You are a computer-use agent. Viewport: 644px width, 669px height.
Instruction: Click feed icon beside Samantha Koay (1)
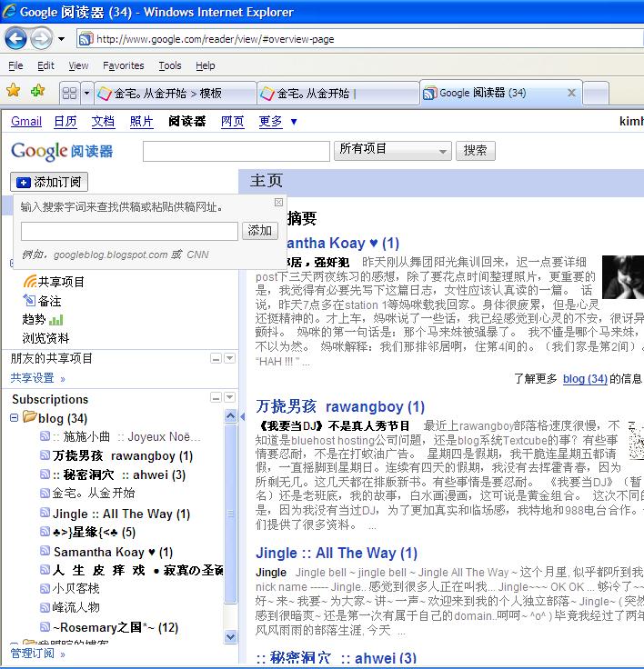point(45,551)
